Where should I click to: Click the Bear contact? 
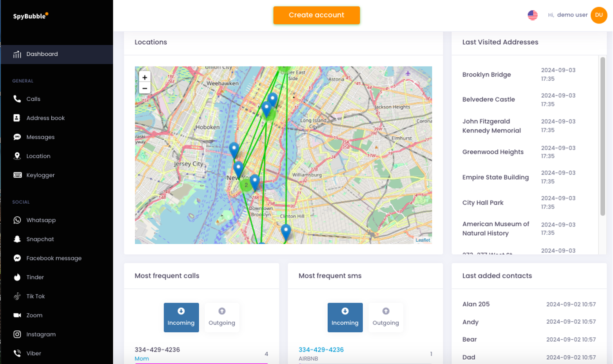[469, 339]
